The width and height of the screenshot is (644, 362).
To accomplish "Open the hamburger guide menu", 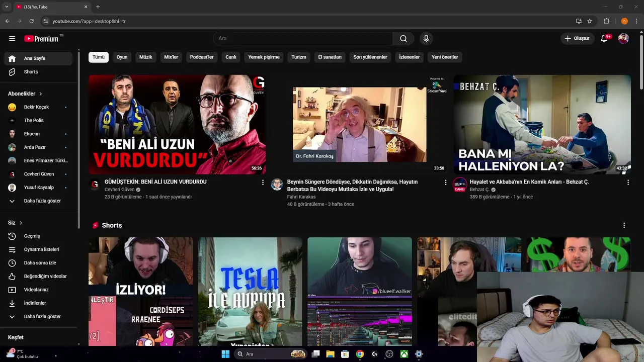I will point(12,39).
